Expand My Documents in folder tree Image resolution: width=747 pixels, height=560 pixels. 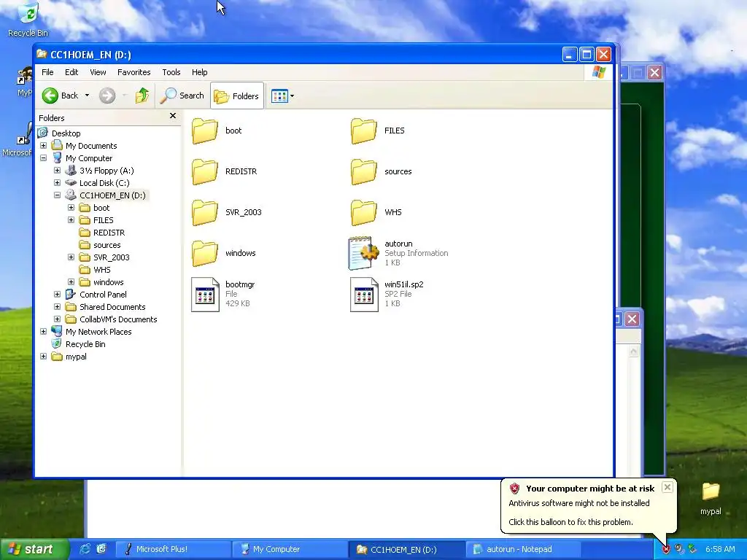click(x=43, y=146)
